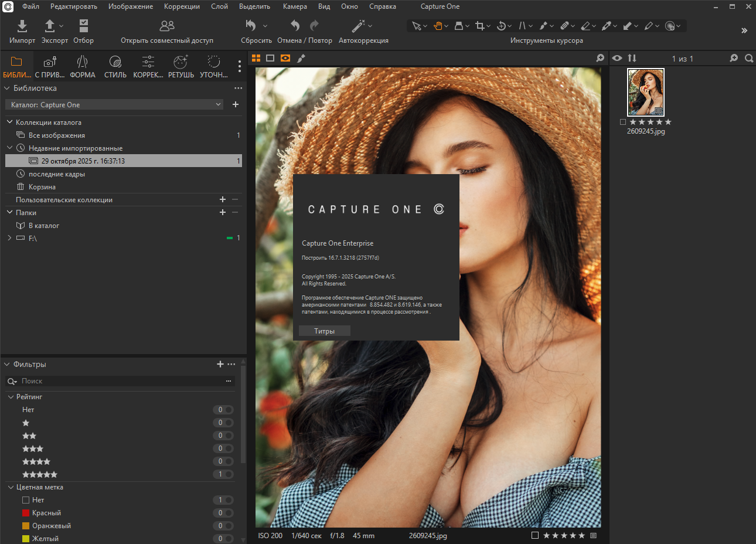Tick the checkbox under the 2609245.jpg thumbnail
The width and height of the screenshot is (756, 544).
(x=623, y=122)
